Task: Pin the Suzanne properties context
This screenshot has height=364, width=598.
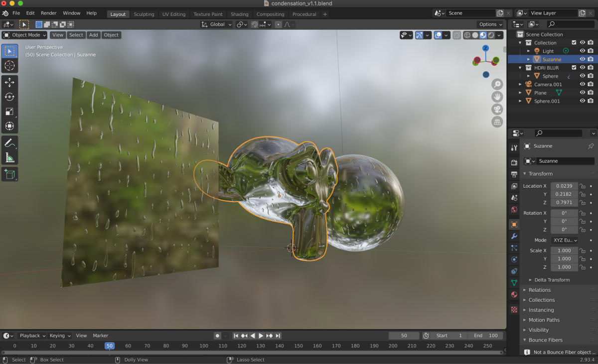Action: 591,146
